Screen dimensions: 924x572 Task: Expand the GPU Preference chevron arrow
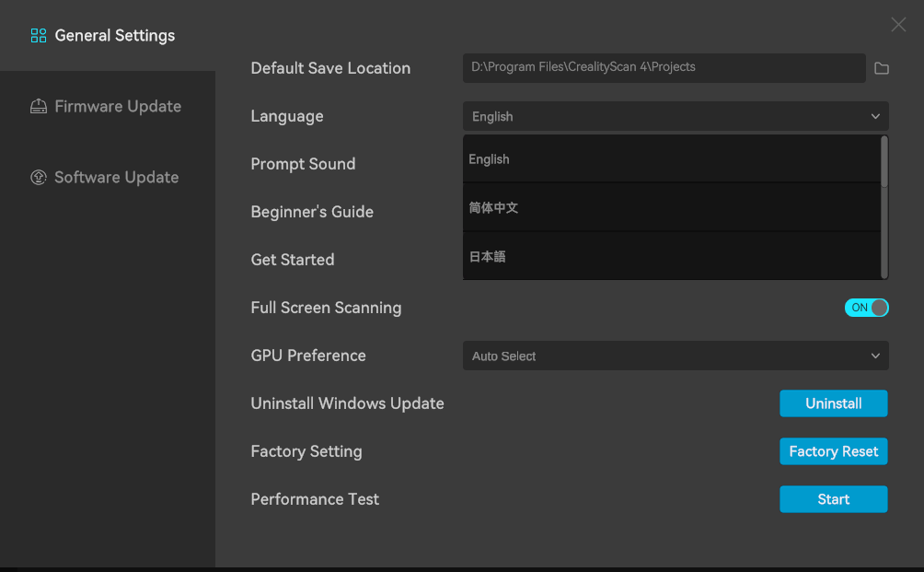pos(875,356)
